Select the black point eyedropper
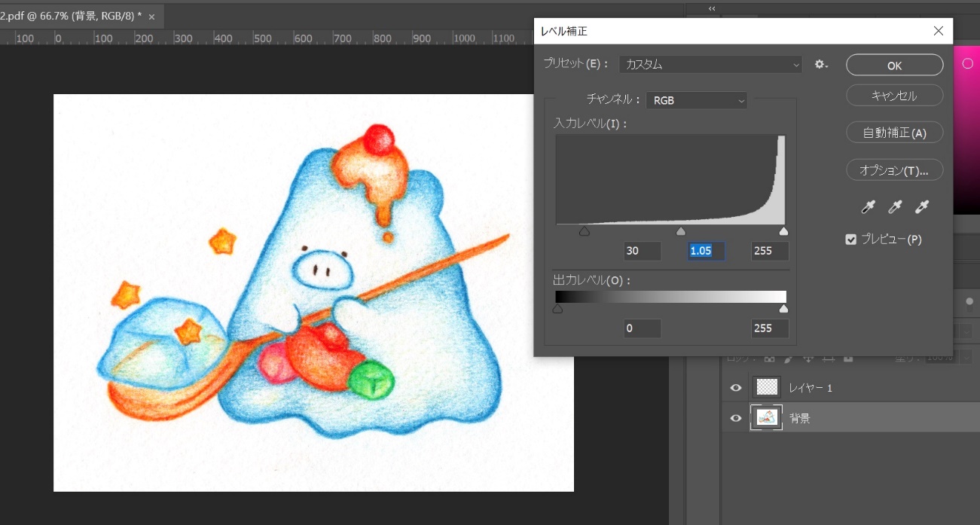Screen dimensions: 980x525 pyautogui.click(x=869, y=207)
